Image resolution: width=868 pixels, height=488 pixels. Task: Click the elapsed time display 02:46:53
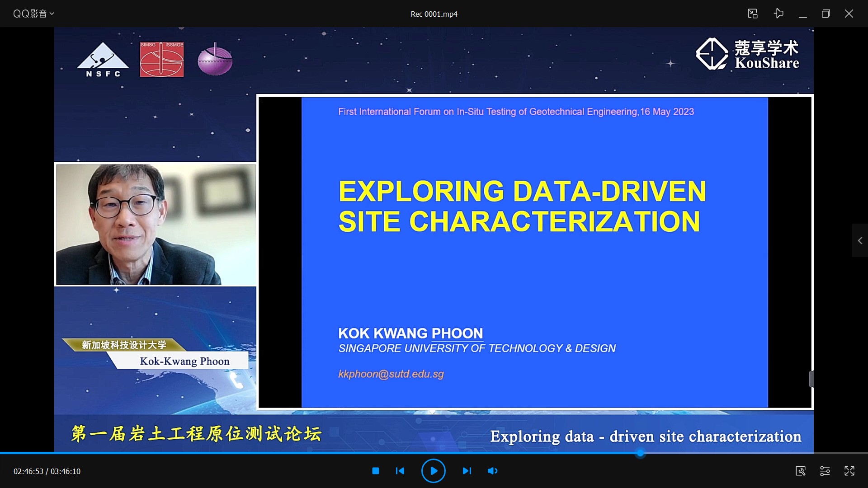pyautogui.click(x=28, y=471)
